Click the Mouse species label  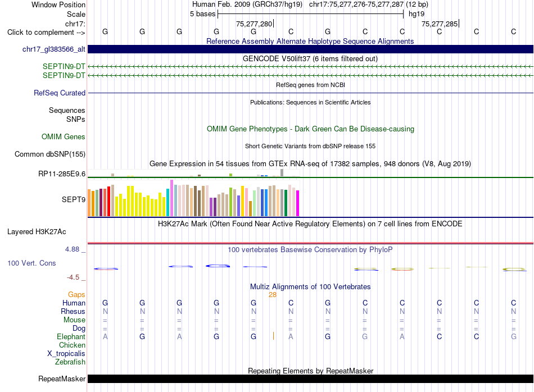75,320
